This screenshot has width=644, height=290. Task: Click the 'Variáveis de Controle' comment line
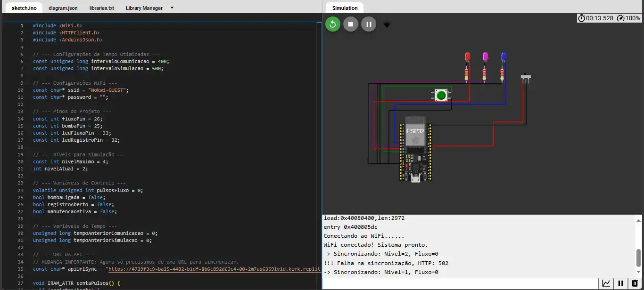click(79, 183)
